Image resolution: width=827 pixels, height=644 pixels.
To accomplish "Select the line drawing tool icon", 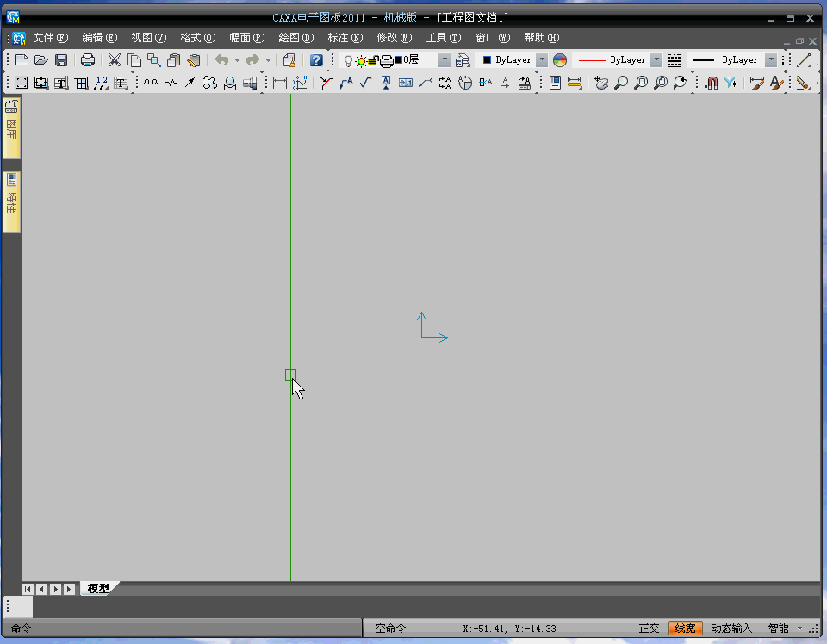I will [x=805, y=60].
